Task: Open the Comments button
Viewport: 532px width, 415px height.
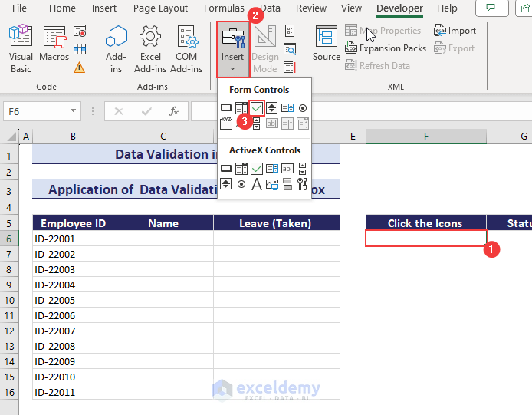Action: [491, 8]
